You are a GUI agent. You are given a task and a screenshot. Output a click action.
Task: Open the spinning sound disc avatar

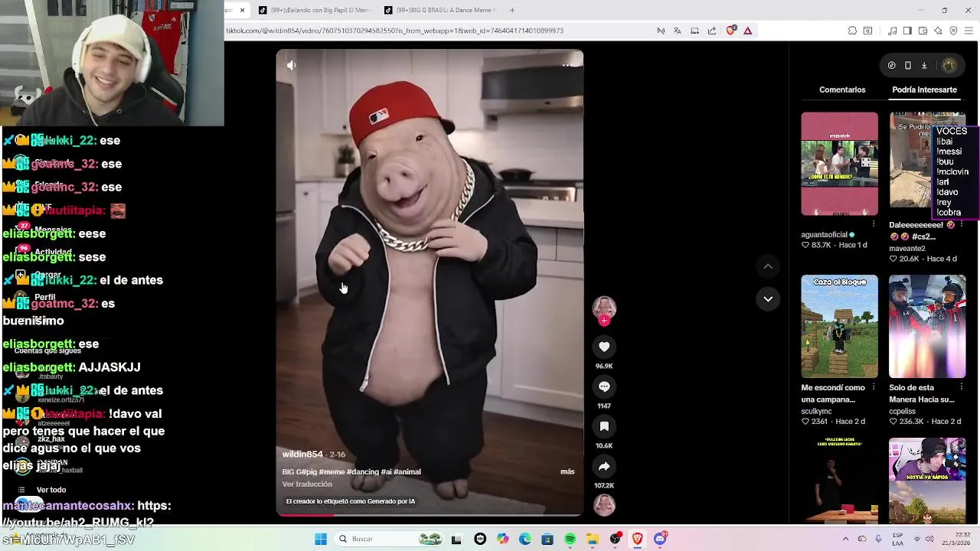(604, 505)
